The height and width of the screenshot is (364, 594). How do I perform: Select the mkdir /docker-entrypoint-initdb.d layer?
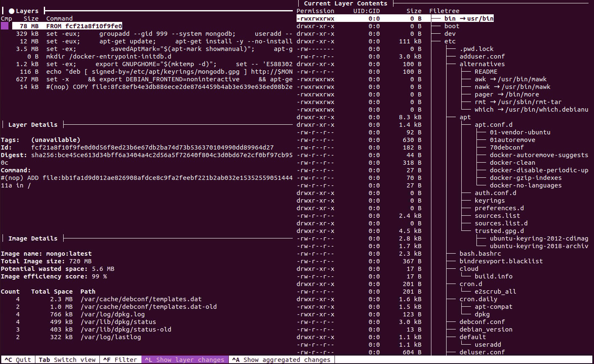tap(99, 56)
